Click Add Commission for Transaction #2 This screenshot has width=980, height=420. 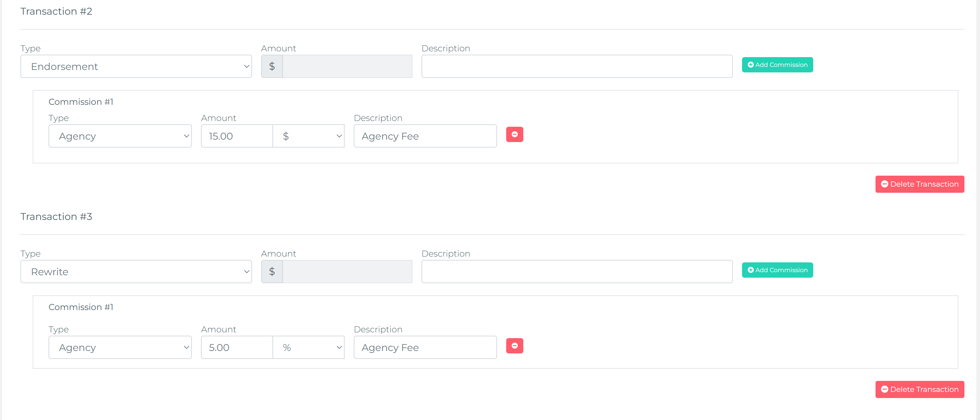(777, 65)
